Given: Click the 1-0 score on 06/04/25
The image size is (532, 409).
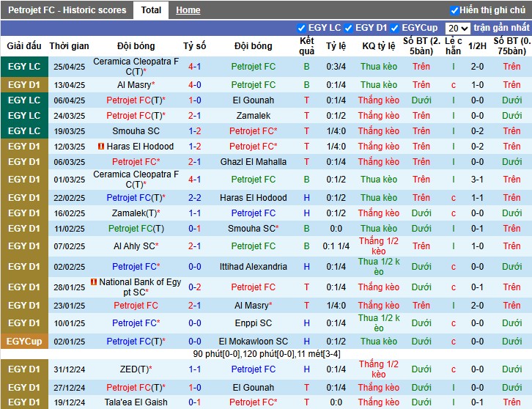Looking at the screenshot, I should click(x=195, y=100).
